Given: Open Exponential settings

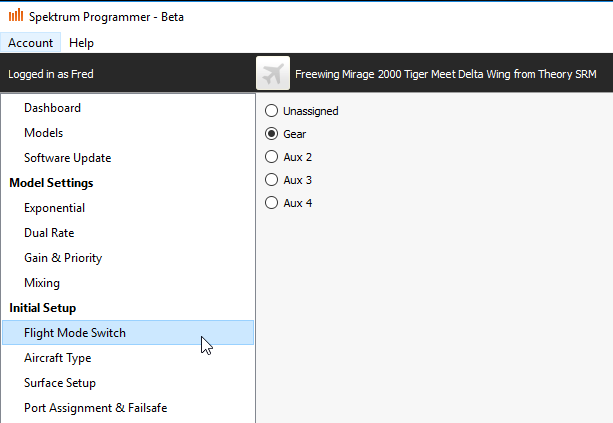Looking at the screenshot, I should [54, 208].
